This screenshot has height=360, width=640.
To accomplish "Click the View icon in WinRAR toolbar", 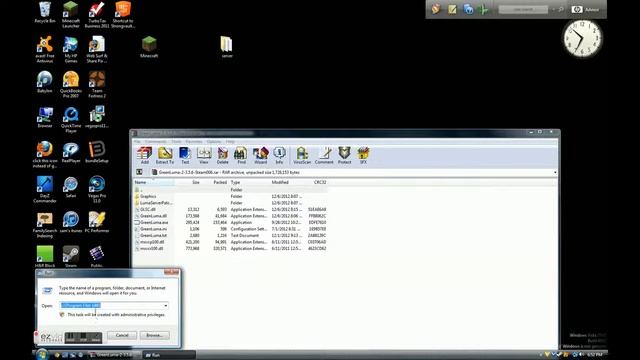I will (204, 156).
